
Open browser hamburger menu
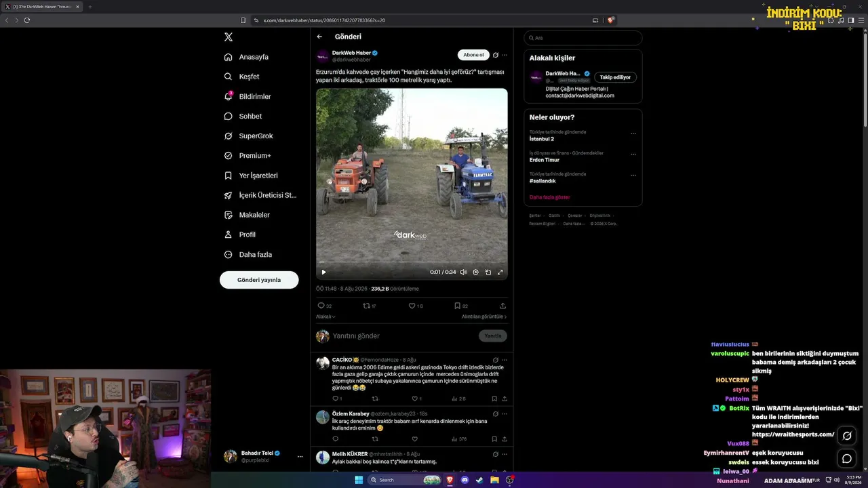[862, 20]
